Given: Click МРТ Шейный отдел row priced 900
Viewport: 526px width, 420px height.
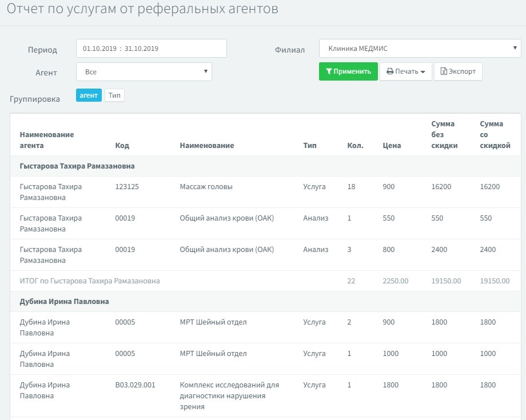Looking at the screenshot, I should click(x=265, y=327).
